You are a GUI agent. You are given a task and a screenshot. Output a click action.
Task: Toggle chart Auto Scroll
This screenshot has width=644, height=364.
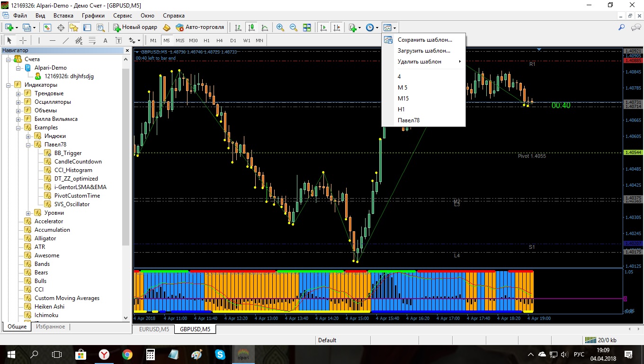[x=323, y=27]
